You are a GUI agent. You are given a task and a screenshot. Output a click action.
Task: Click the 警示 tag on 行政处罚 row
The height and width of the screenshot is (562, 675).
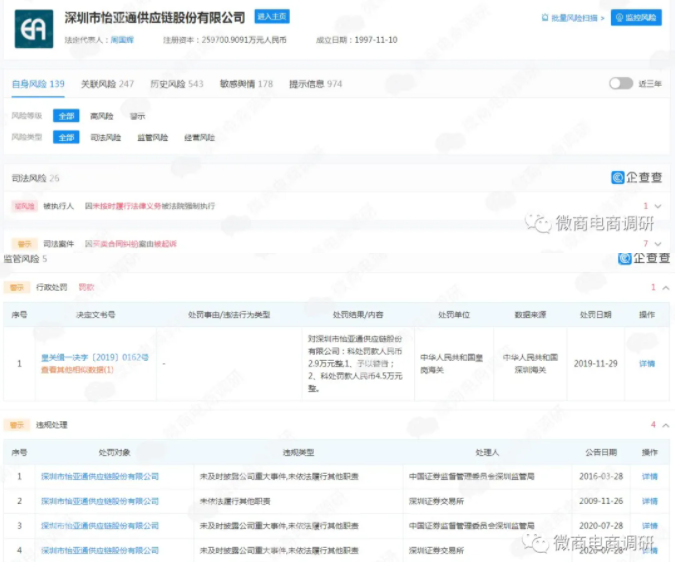[17, 287]
